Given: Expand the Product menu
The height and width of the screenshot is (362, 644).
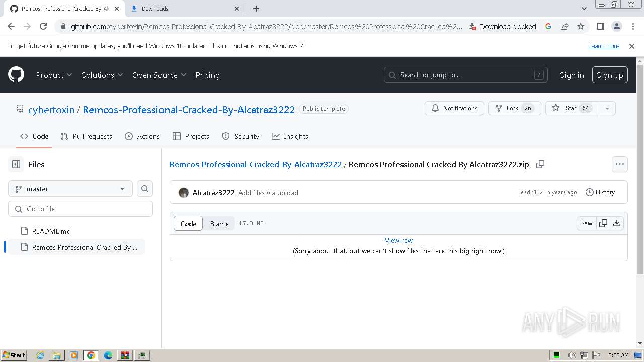Looking at the screenshot, I should coord(54,75).
